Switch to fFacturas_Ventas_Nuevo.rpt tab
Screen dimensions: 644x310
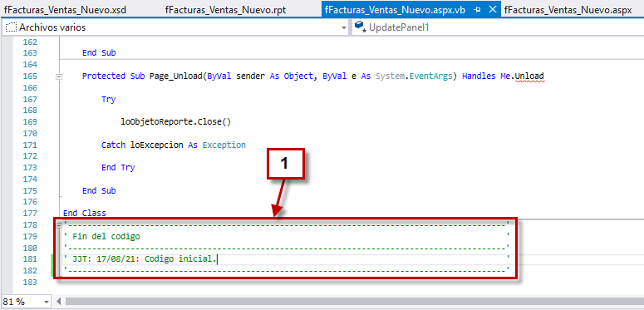225,10
